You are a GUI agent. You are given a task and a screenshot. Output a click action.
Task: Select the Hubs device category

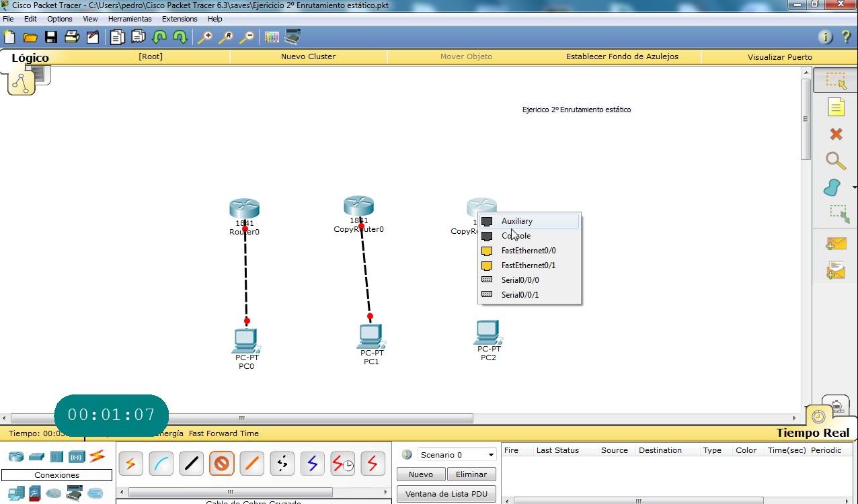56,457
